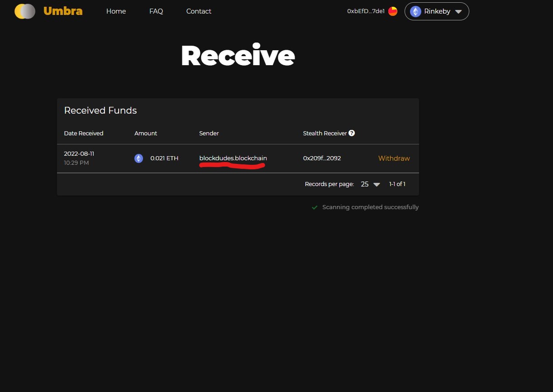The image size is (553, 392).
Task: Sort by the Amount column header
Action: click(x=145, y=133)
